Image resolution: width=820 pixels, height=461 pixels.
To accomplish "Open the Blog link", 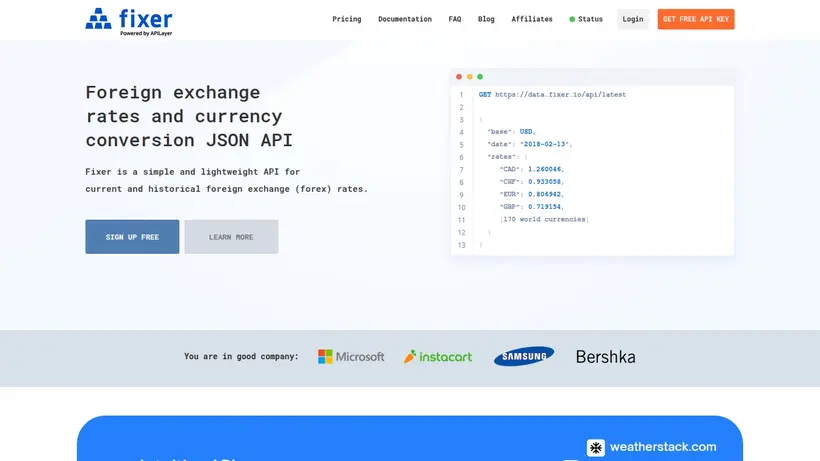I will (x=486, y=19).
